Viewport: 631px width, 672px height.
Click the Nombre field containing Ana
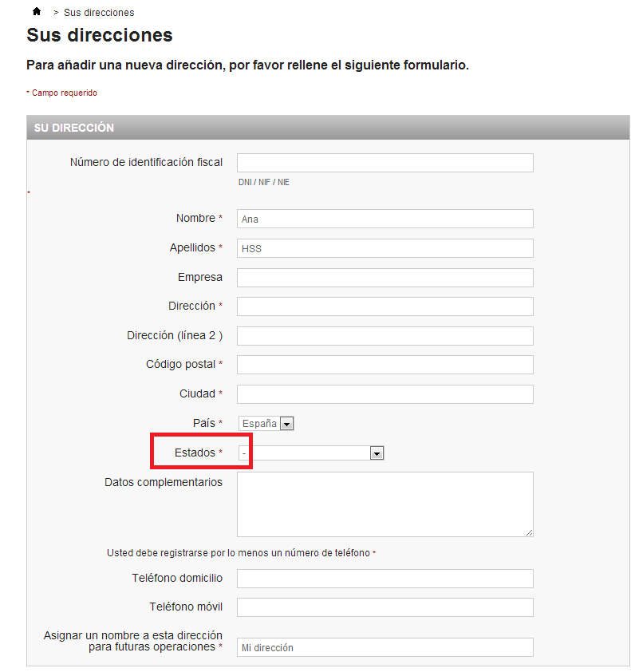coord(385,219)
